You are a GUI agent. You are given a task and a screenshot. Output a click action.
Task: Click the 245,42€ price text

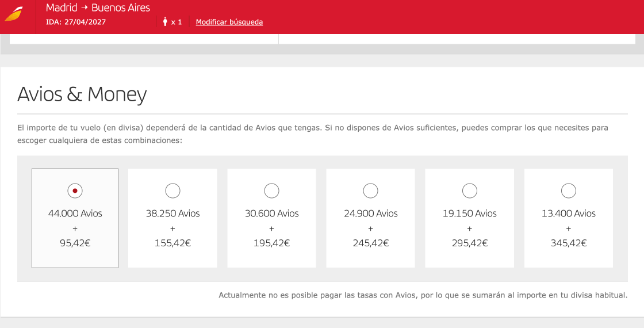pyautogui.click(x=370, y=243)
